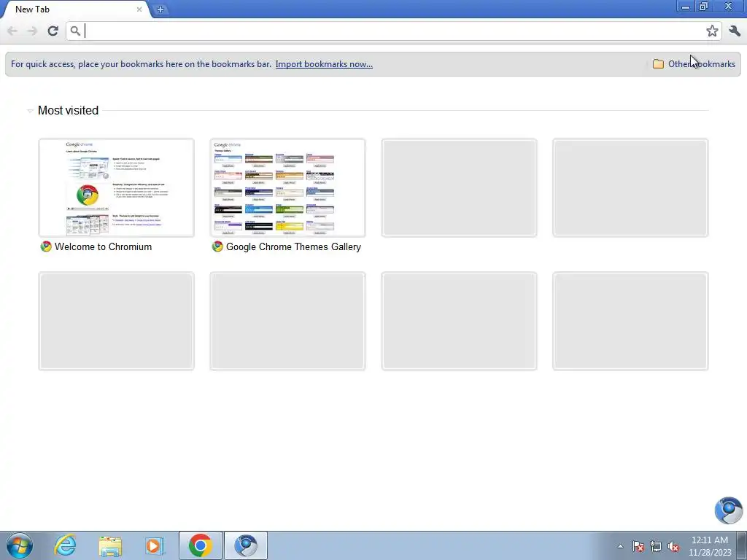Viewport: 747px width, 560px height.
Task: Show hidden tray icons arrow
Action: (620, 546)
